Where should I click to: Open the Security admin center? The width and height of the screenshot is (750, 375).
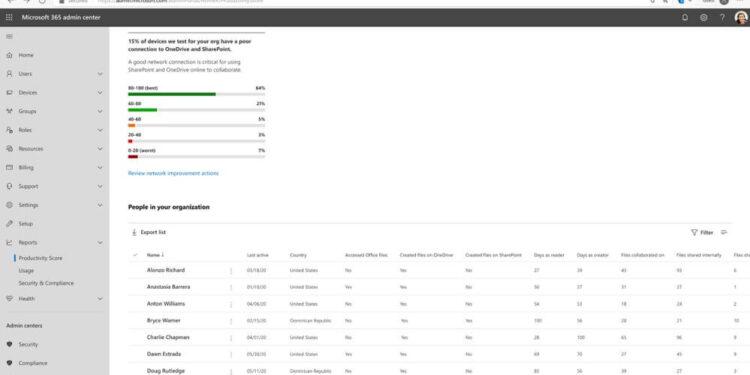[28, 344]
